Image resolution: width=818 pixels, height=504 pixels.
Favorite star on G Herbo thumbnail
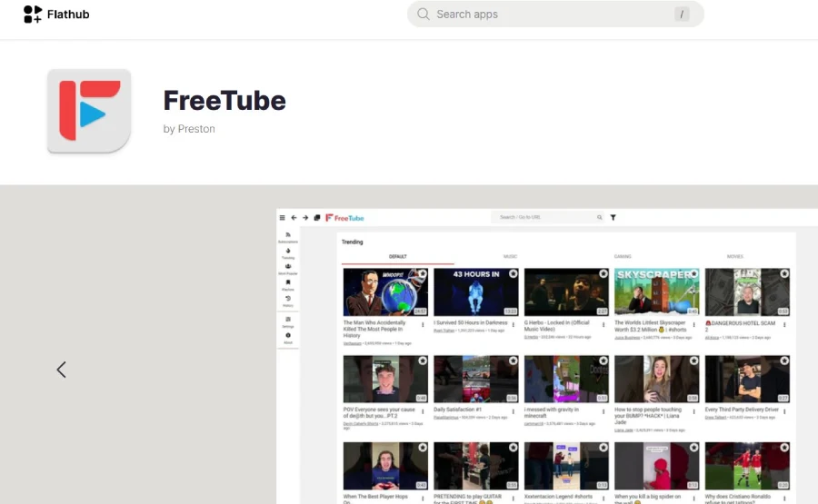[x=604, y=273]
